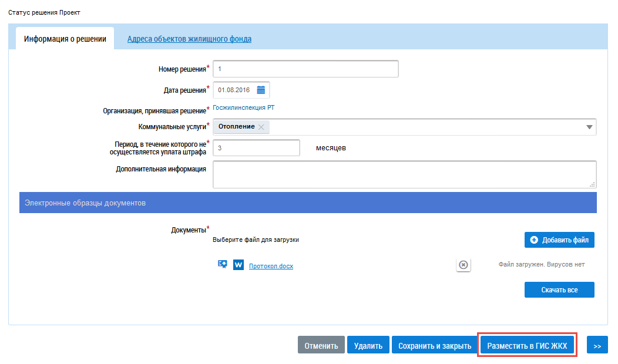The height and width of the screenshot is (364, 618).
Task: Open the Протокол.docx file link
Action: (x=271, y=266)
